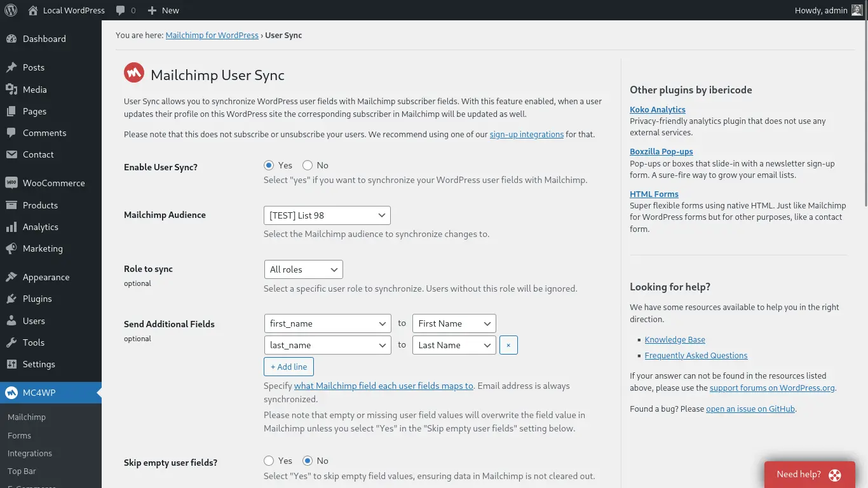868x488 pixels.
Task: Click the Add line button
Action: (x=288, y=367)
